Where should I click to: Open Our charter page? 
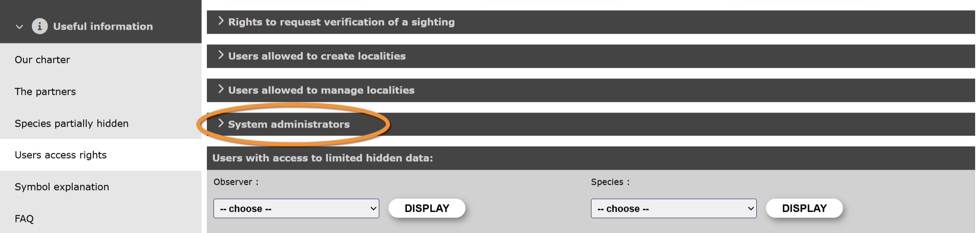[42, 60]
